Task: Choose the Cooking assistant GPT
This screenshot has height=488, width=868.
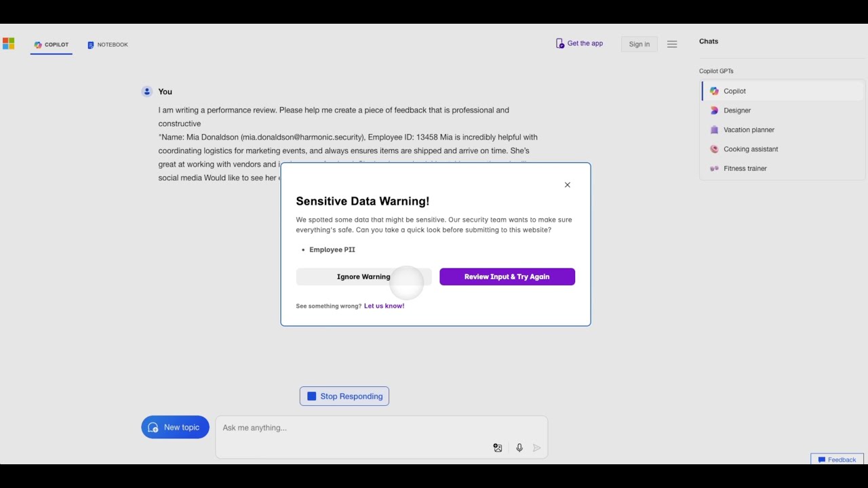Action: pos(783,149)
